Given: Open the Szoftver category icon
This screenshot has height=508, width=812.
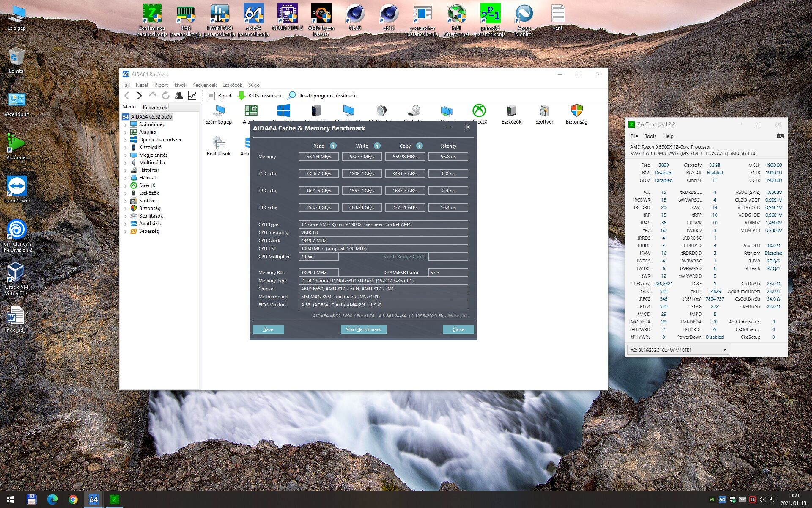Looking at the screenshot, I should click(544, 111).
